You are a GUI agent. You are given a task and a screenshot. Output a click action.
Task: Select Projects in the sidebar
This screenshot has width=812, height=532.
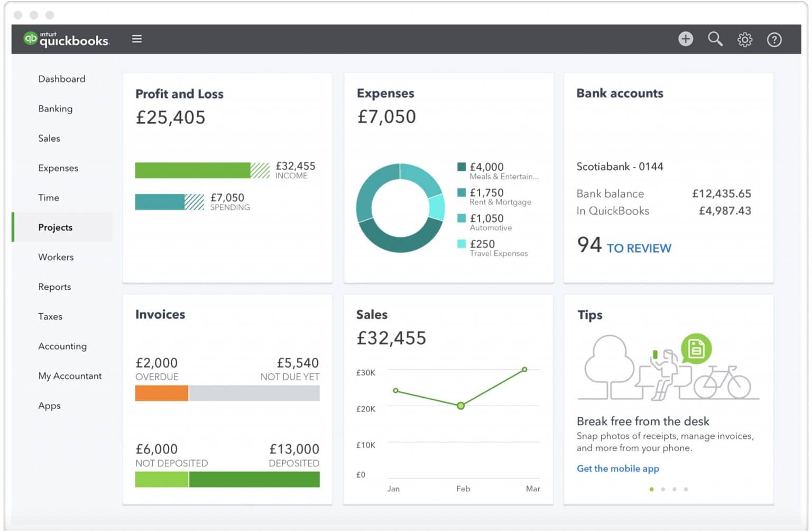[55, 227]
